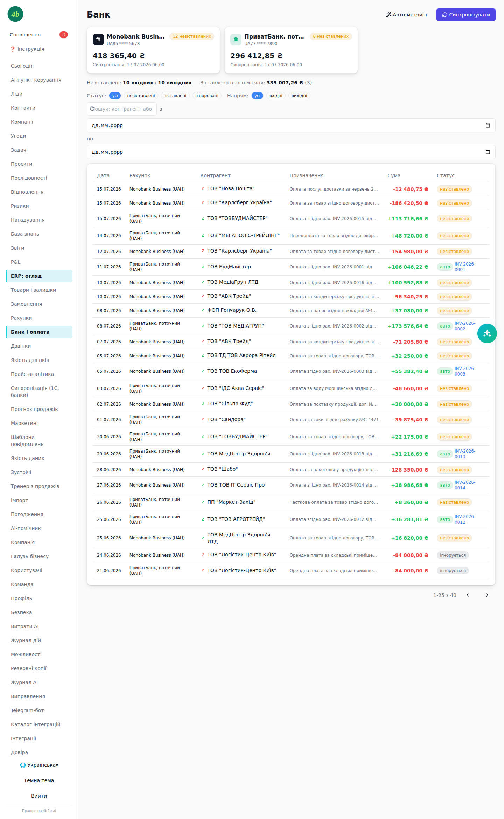Screen dimensions: 504x819
Task: Open the Monobank Business account card
Action: (153, 50)
